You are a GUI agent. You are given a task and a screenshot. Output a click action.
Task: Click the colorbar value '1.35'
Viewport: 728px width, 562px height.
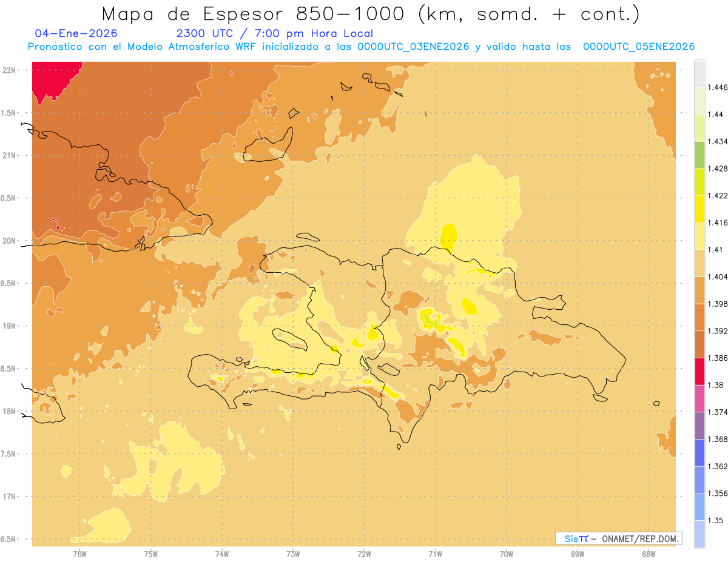pyautogui.click(x=715, y=520)
